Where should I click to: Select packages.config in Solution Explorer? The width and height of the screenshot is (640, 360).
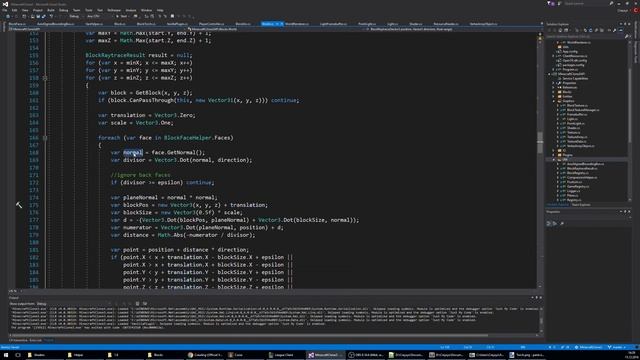[573, 65]
